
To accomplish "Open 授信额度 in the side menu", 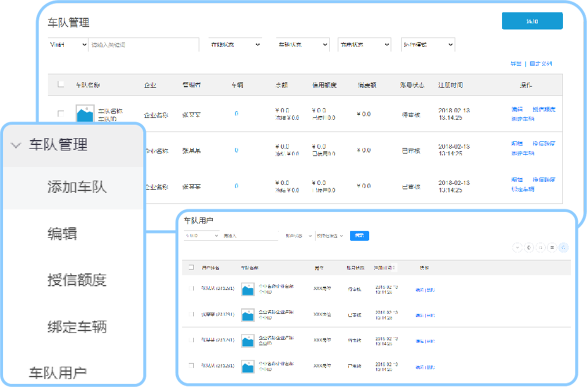I will coord(77,280).
